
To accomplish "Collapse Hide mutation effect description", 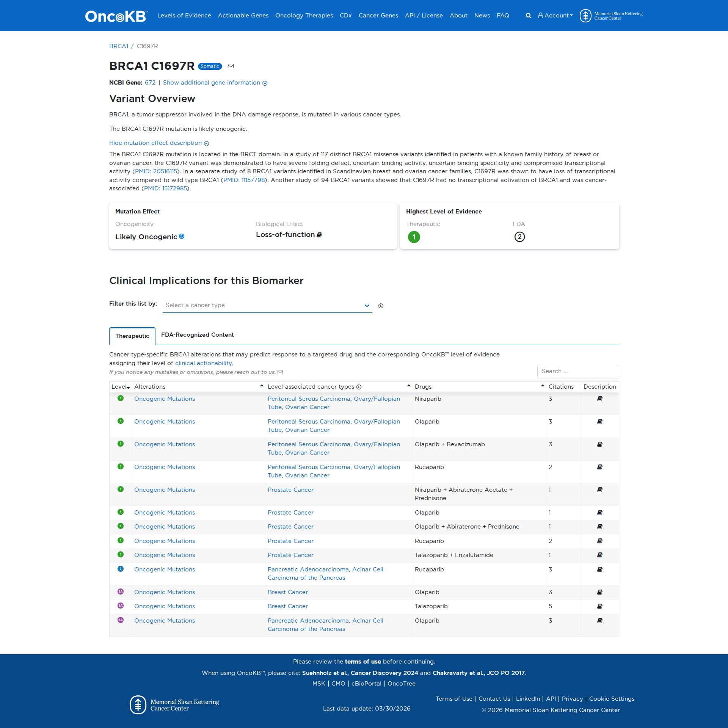I will [x=159, y=143].
